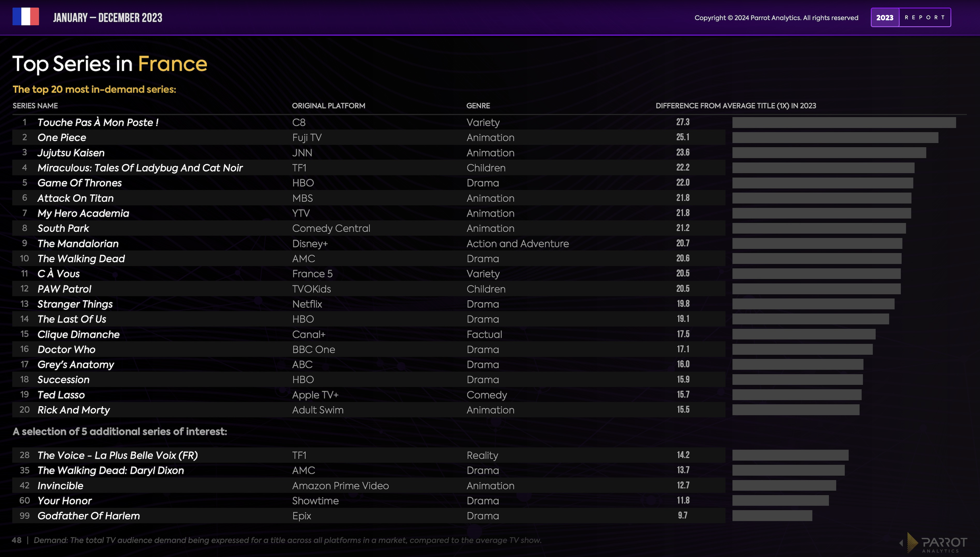The height and width of the screenshot is (557, 980).
Task: Select the 'Jujutsu Kaisen' series name
Action: (71, 153)
